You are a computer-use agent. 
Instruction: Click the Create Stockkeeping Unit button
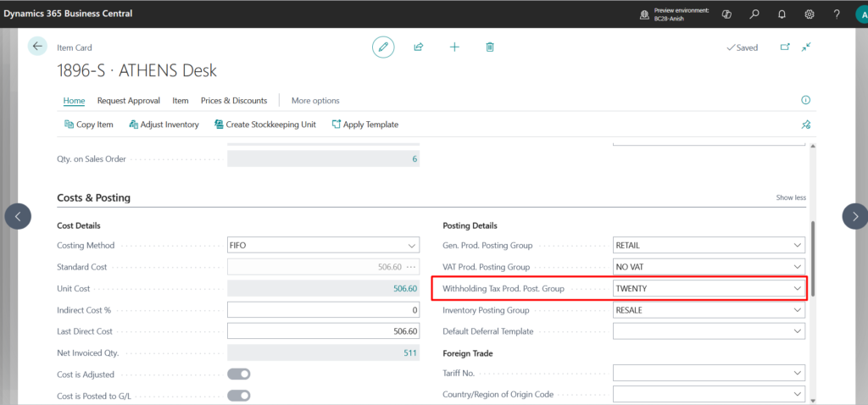point(264,125)
